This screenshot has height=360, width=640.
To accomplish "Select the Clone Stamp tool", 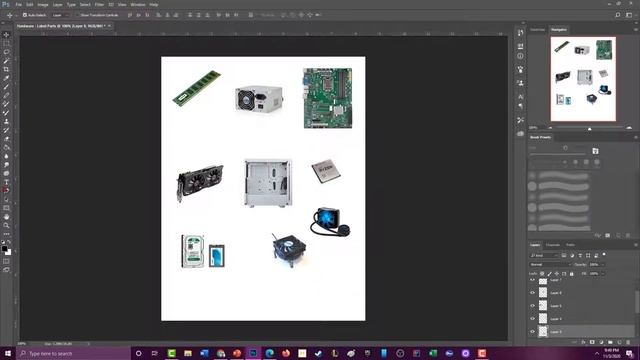I will tap(6, 121).
